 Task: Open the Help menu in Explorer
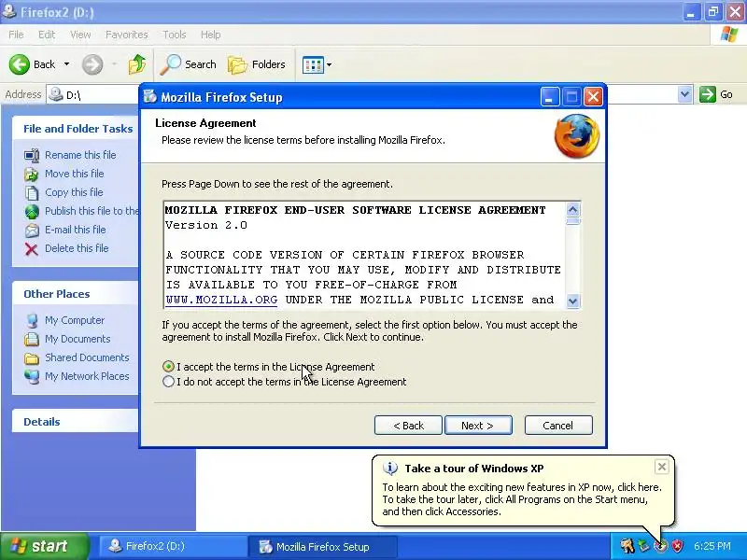coord(210,35)
